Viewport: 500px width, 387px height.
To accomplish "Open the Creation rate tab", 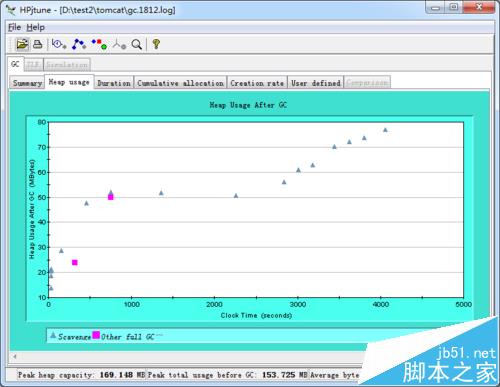I will point(257,83).
